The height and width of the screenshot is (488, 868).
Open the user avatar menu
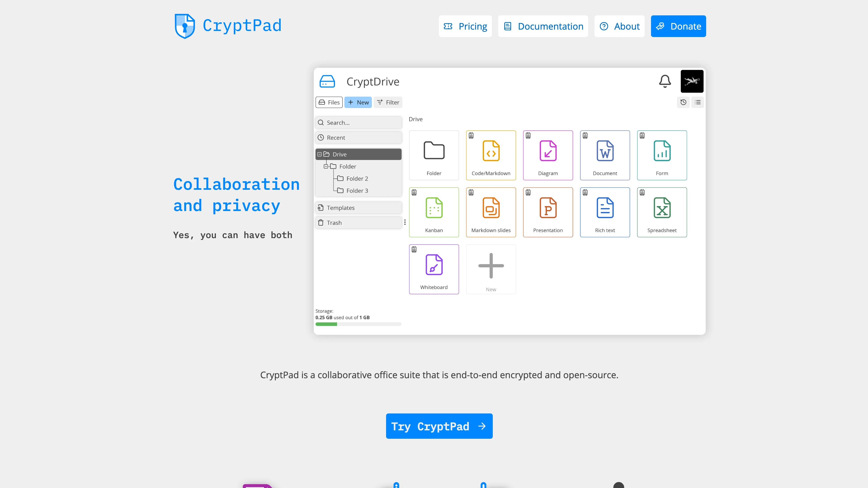click(x=692, y=81)
